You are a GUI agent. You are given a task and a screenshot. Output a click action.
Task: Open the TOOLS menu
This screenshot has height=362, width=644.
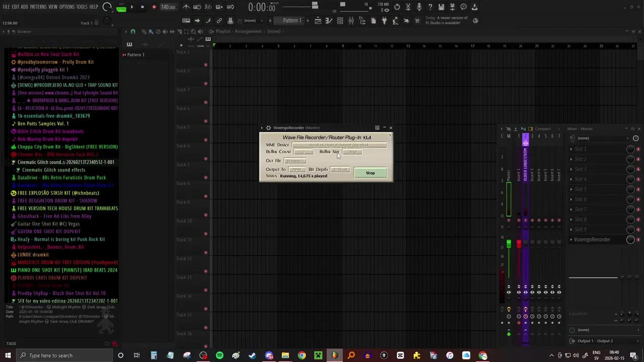(82, 7)
